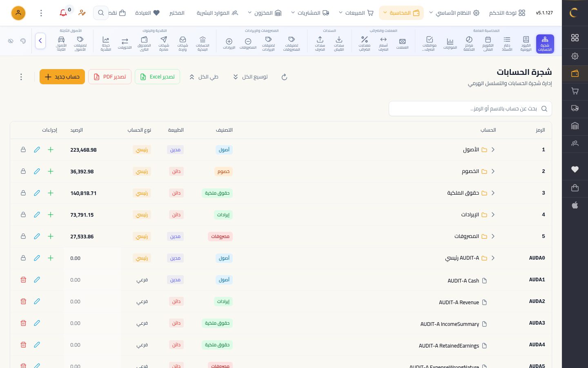This screenshot has height=368, width=588.
Task: Open الموازنات budgets tool
Action: pyautogui.click(x=450, y=44)
